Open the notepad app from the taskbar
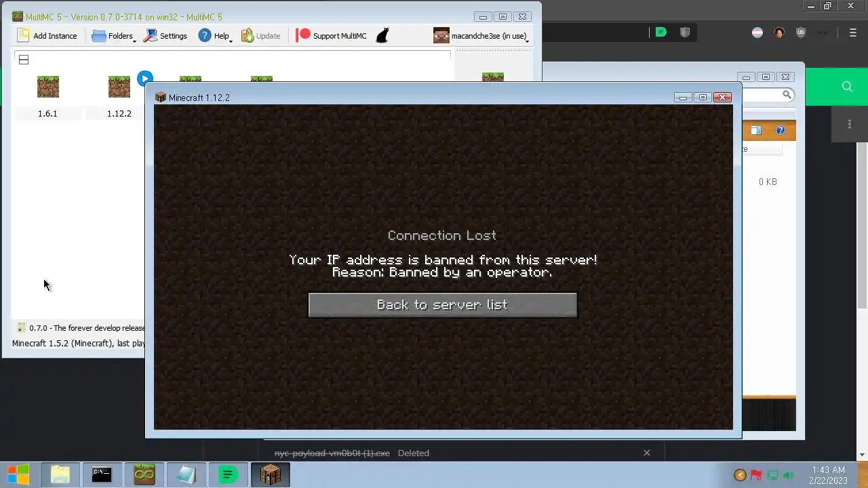Screen dimensions: 868x488 [x=186, y=474]
